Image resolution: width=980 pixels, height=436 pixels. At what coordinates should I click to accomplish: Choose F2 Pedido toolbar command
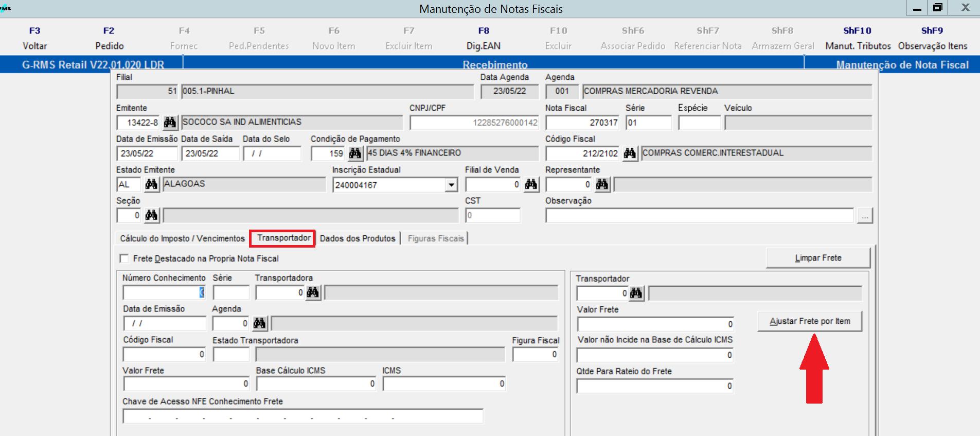(109, 38)
